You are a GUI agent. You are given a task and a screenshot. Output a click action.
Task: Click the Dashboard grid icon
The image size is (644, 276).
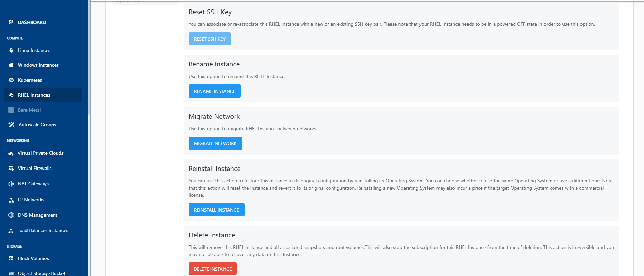11,22
